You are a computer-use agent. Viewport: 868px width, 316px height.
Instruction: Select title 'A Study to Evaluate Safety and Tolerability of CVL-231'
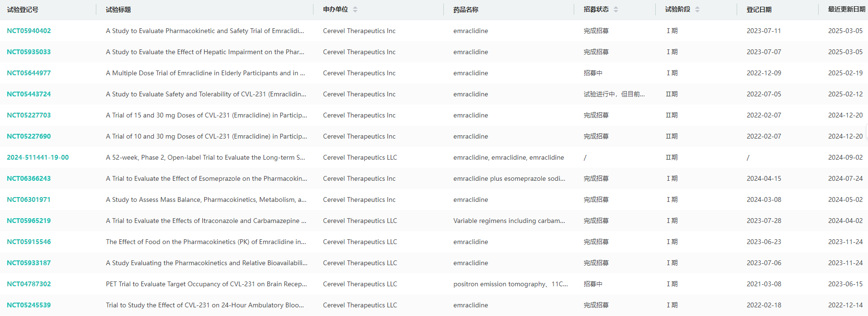pos(206,94)
